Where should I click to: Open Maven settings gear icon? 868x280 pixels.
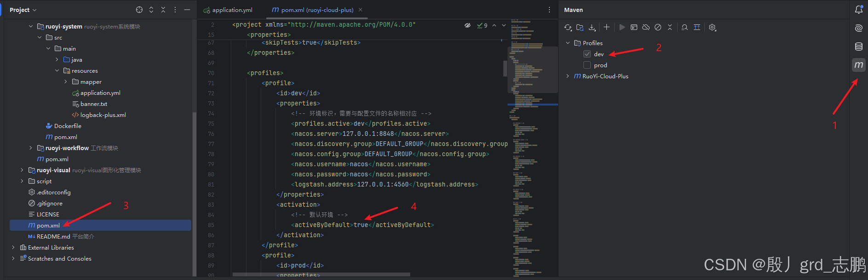713,28
